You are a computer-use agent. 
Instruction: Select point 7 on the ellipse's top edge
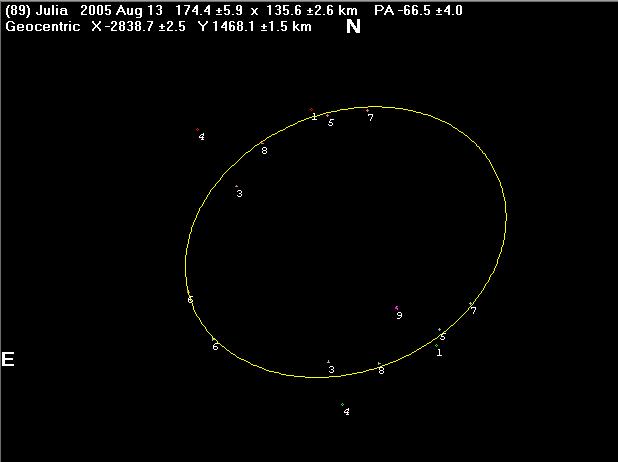(367, 110)
